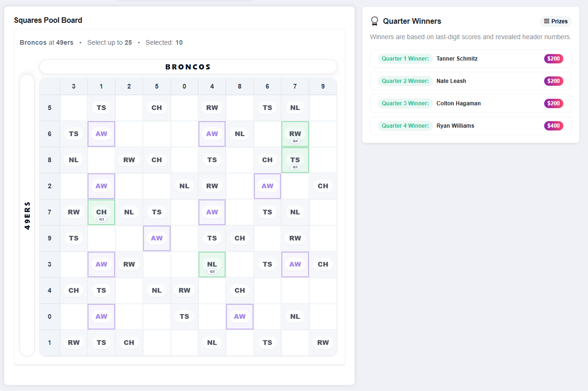The width and height of the screenshot is (588, 391).
Task: Click the Quarter 2 Winner row for Nate Leash
Action: pyautogui.click(x=470, y=81)
